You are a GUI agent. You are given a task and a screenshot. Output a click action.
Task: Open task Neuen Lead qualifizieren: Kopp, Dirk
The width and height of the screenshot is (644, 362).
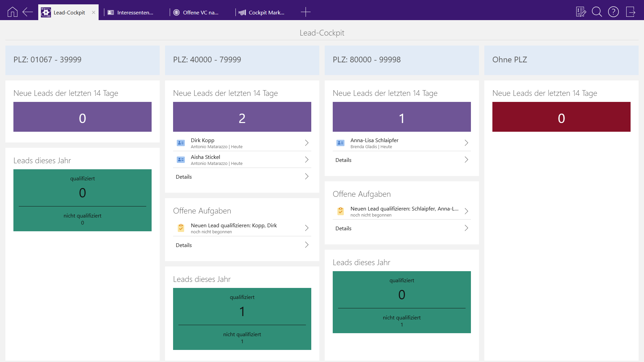pyautogui.click(x=242, y=228)
